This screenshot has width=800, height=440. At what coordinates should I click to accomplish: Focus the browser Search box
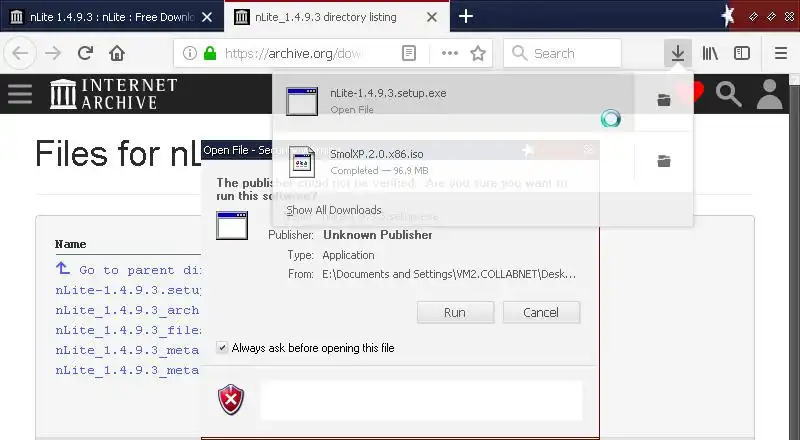click(562, 53)
